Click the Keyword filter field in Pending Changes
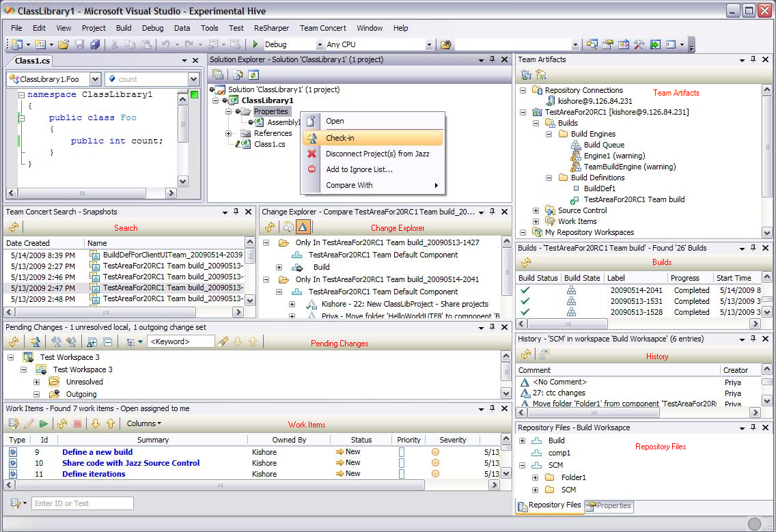The width and height of the screenshot is (776, 532). 180,342
